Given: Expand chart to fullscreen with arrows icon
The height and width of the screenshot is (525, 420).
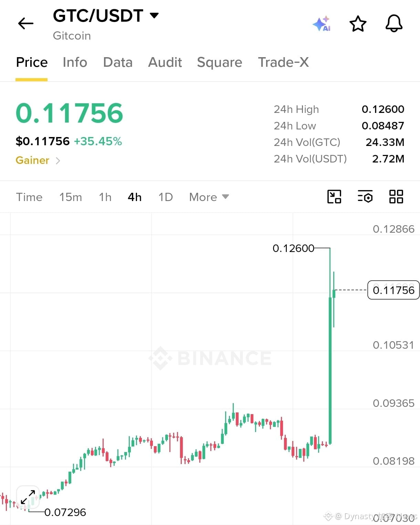Looking at the screenshot, I should (28, 497).
